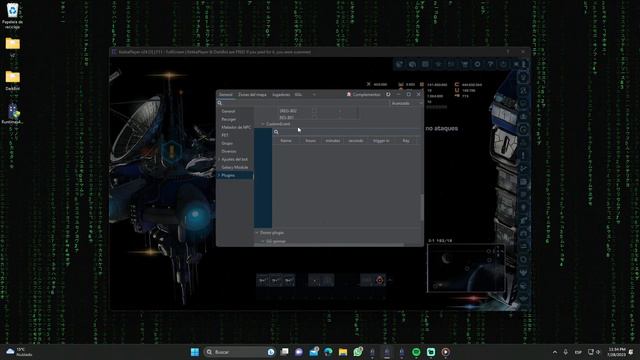
Task: Show hidden tray icons chevron
Action: click(x=555, y=352)
